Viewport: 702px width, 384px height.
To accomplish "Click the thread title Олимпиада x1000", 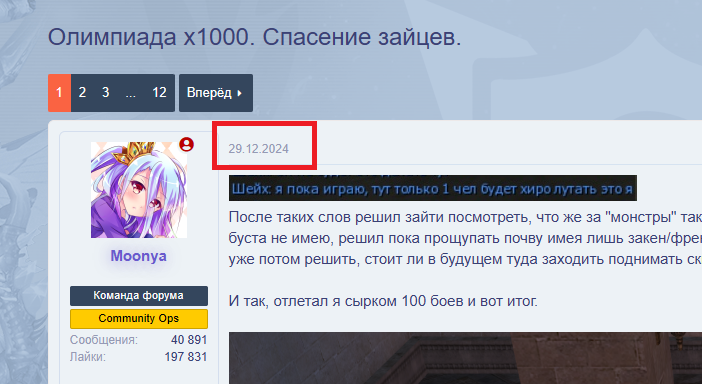I will pos(254,37).
